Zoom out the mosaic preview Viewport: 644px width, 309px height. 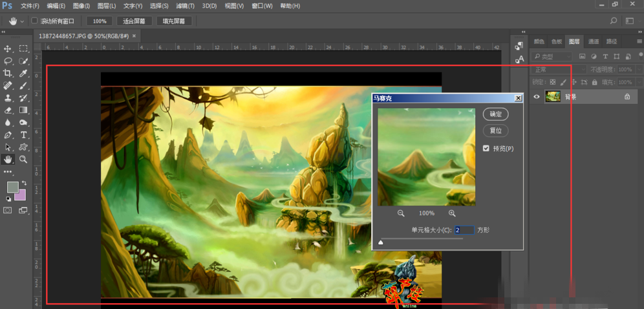click(401, 213)
